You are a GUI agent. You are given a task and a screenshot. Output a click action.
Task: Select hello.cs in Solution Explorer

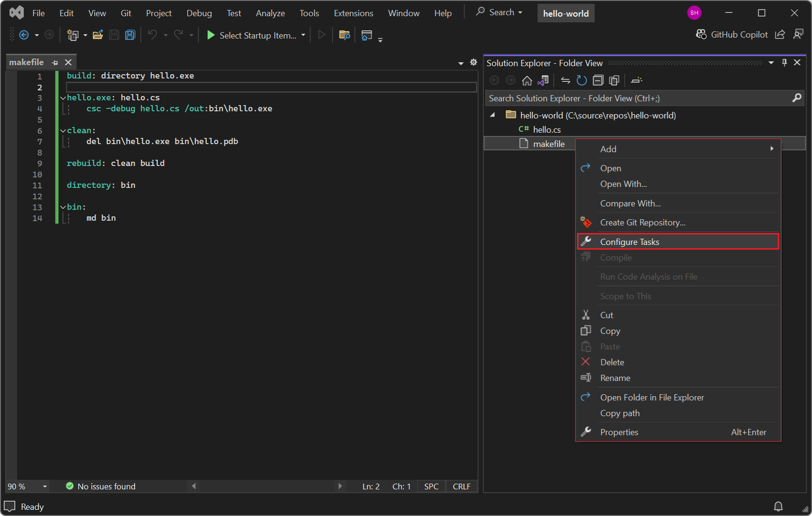tap(547, 129)
